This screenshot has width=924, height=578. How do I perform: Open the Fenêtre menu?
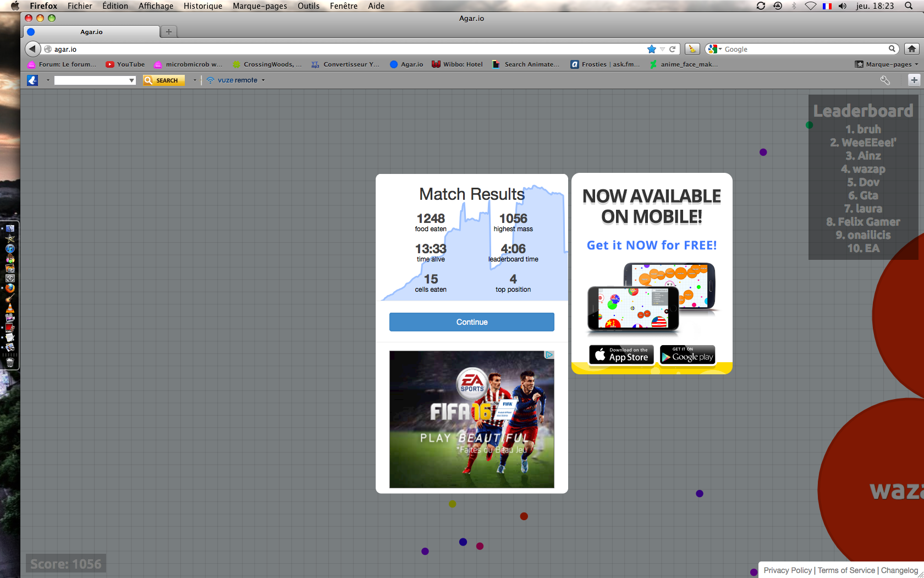pos(344,6)
